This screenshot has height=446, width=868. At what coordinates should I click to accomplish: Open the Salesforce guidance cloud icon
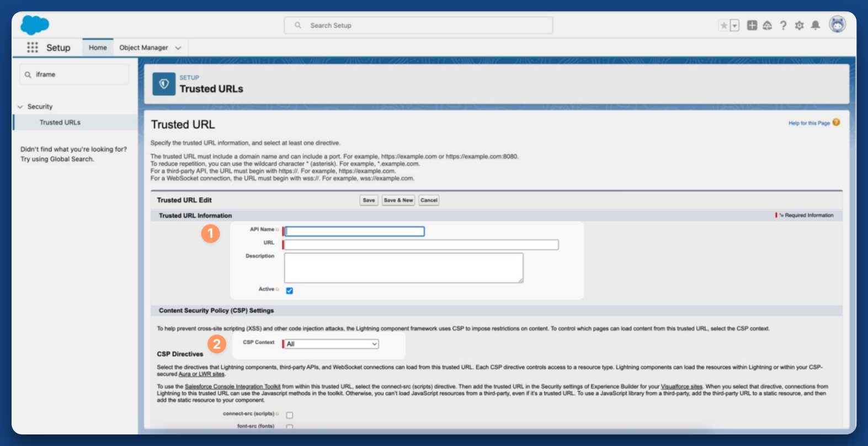click(767, 25)
